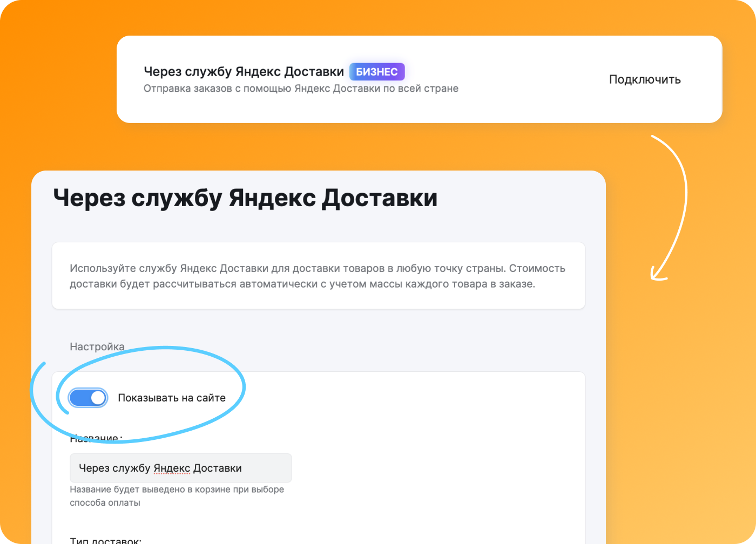The image size is (756, 544).
Task: Click the Тип доставок label
Action: pyautogui.click(x=105, y=540)
